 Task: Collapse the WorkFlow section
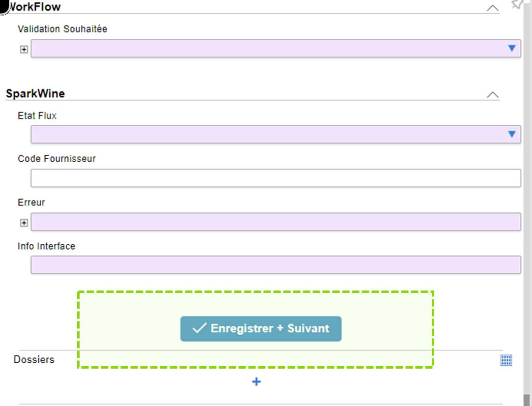tap(492, 8)
